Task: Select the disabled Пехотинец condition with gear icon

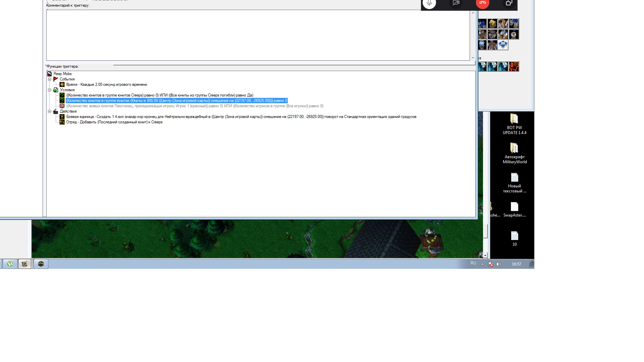Action: (x=195, y=106)
